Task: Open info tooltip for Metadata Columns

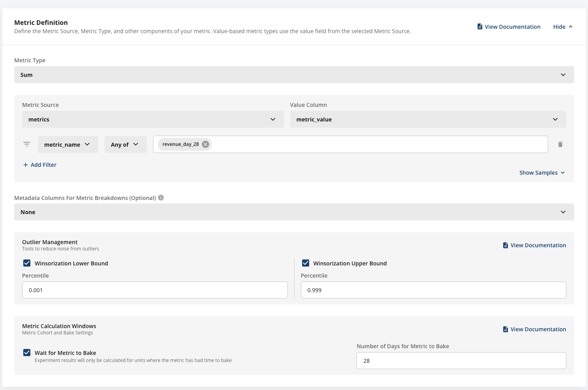Action: (x=161, y=198)
